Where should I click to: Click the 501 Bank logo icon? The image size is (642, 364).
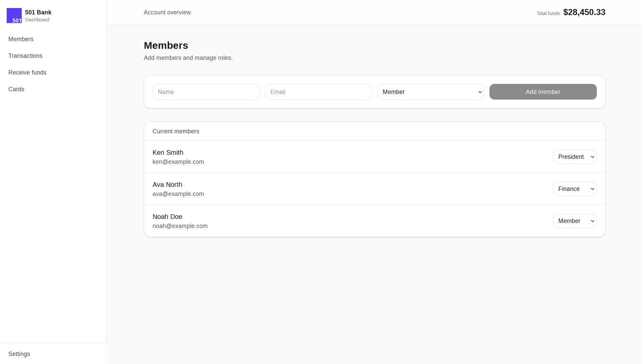(14, 15)
